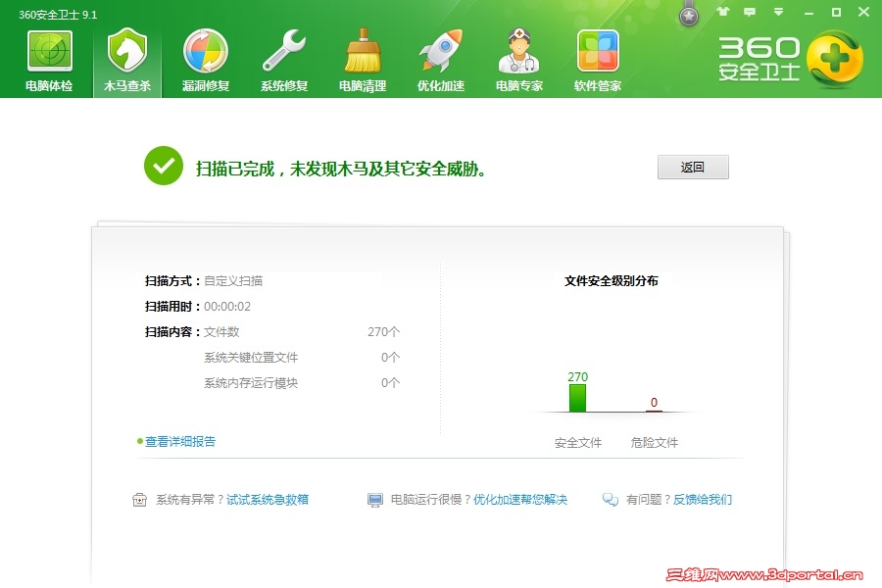
Task: Click the 扫描已完成 result message
Action: pyautogui.click(x=341, y=169)
